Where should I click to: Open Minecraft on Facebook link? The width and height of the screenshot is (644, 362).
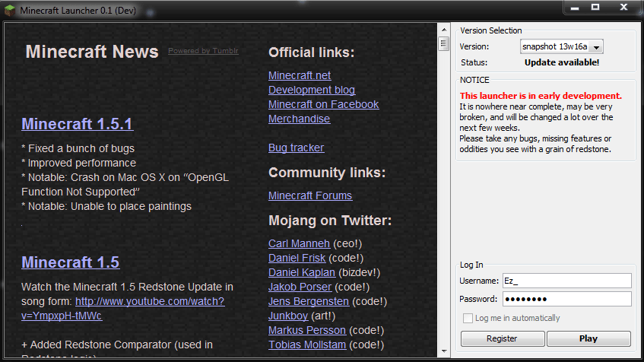[324, 104]
